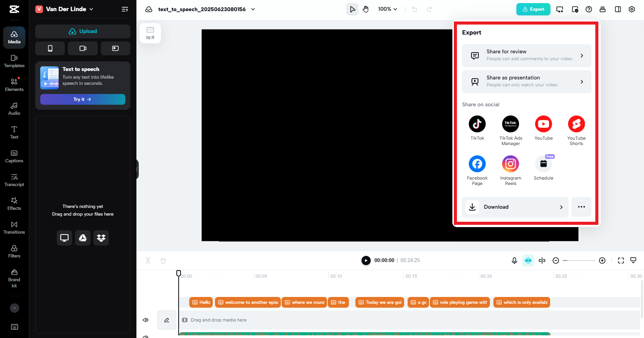Screen dimensions: 644x338
Task: Toggle the timeline snapping magnet button
Action: point(528,261)
